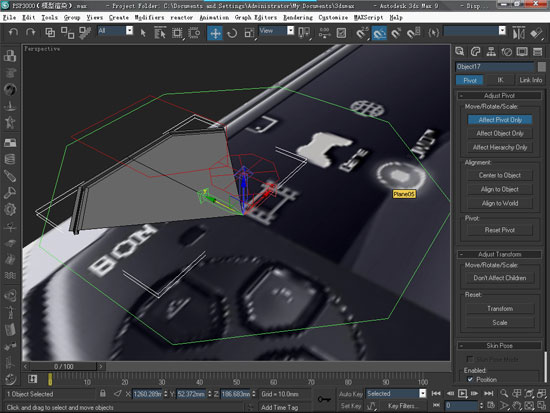Open the Rendering menu
Screen dimensions: 550x413
[x=298, y=17]
